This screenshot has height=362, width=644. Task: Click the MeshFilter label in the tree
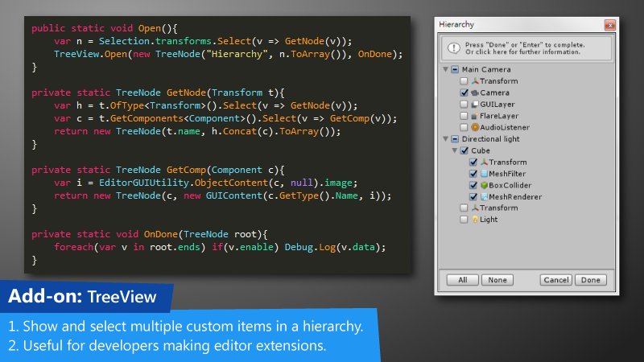[507, 174]
